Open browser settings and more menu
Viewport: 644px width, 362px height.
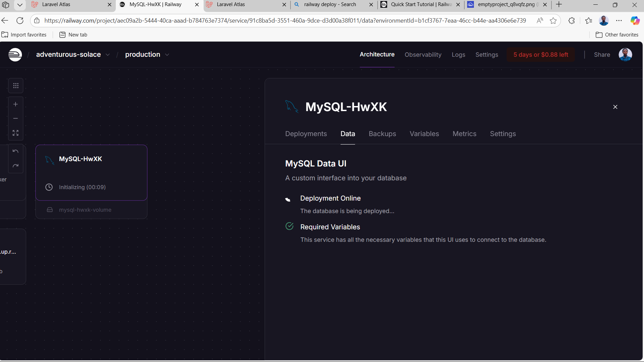[619, 21]
